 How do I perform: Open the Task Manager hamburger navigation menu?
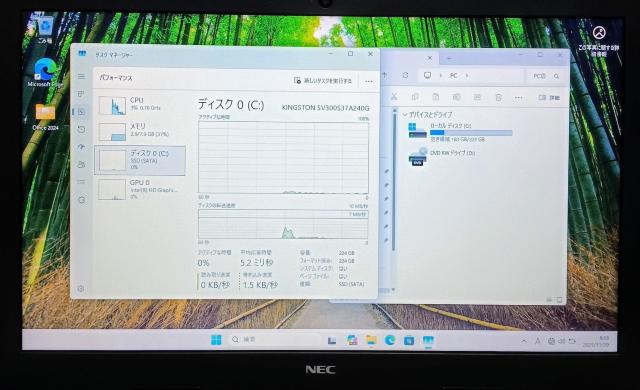pyautogui.click(x=82, y=76)
